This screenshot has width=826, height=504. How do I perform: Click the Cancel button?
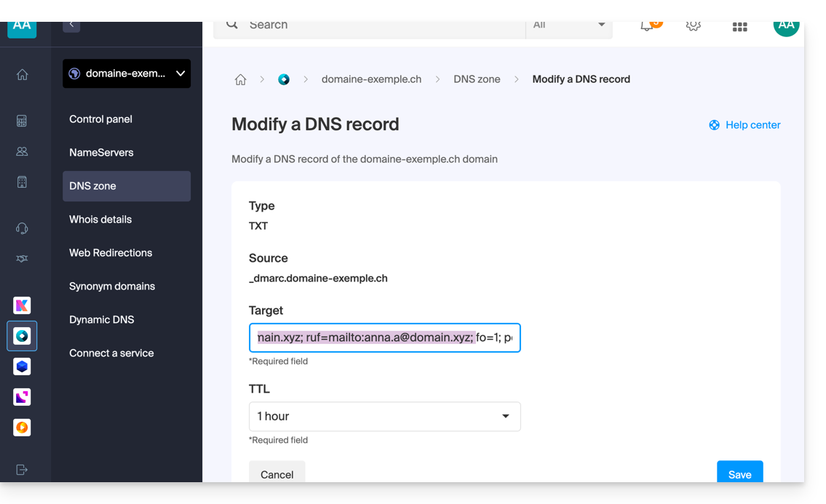click(277, 473)
